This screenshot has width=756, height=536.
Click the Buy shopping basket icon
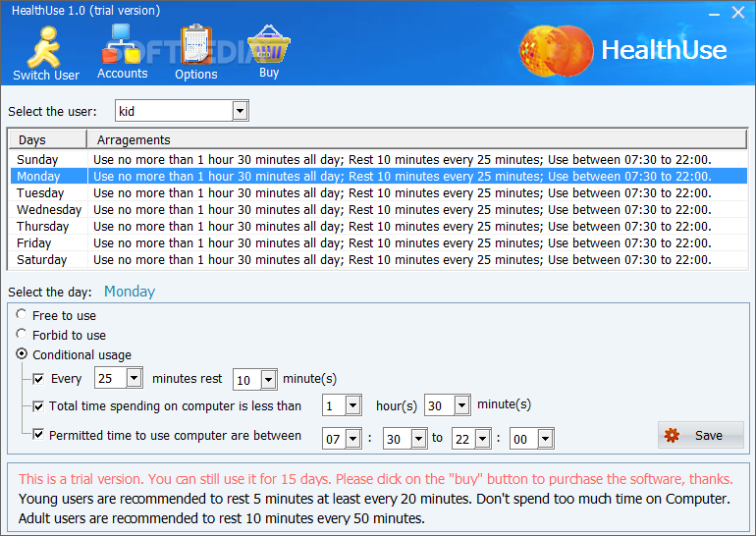click(269, 44)
